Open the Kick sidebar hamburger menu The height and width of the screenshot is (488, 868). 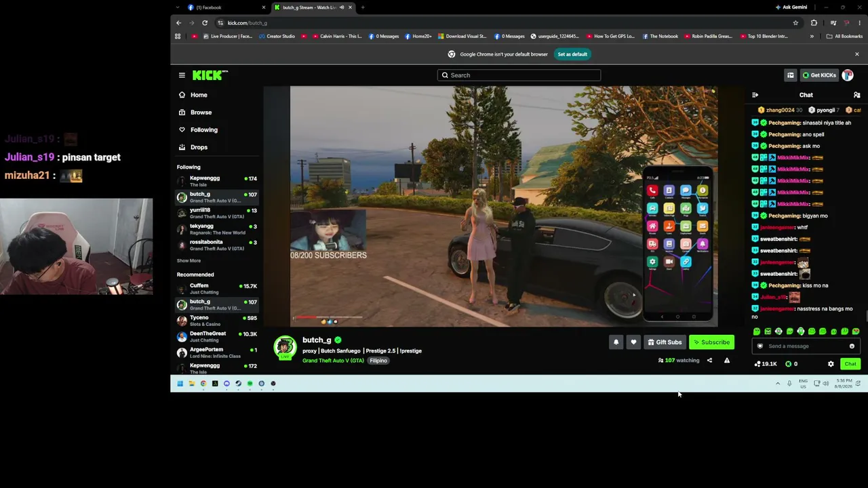point(182,75)
